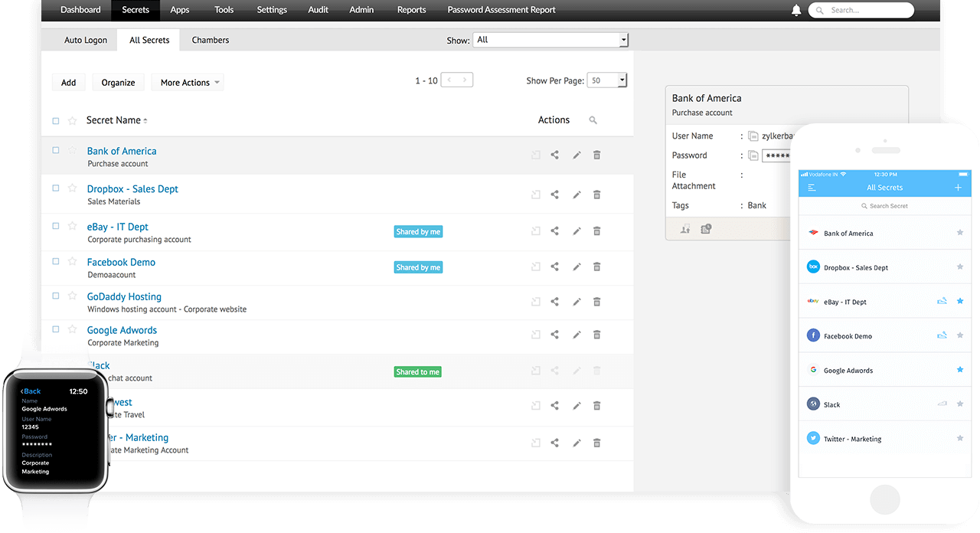Select Slack entry on phone list

point(884,404)
